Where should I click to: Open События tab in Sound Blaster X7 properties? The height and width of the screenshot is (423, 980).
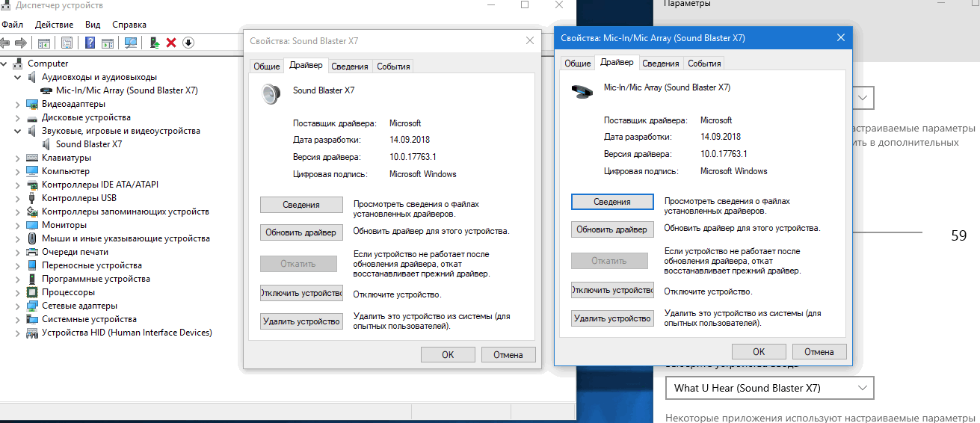(x=393, y=67)
